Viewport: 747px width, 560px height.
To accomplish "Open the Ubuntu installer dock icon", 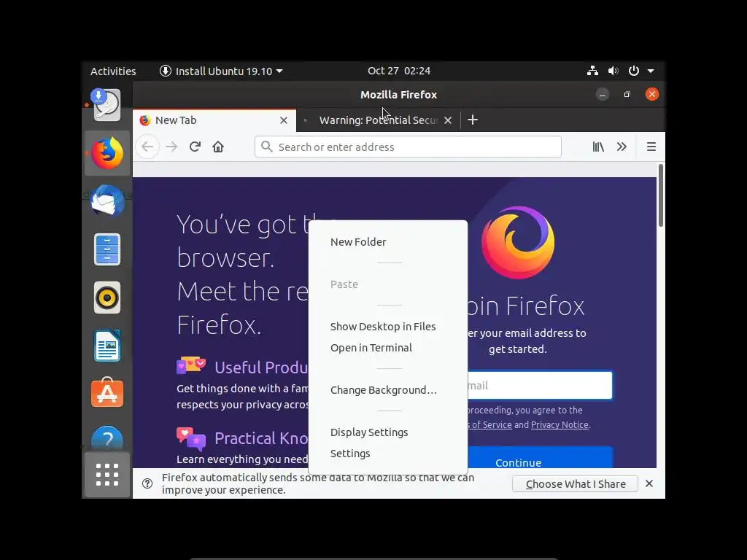I will [x=107, y=104].
